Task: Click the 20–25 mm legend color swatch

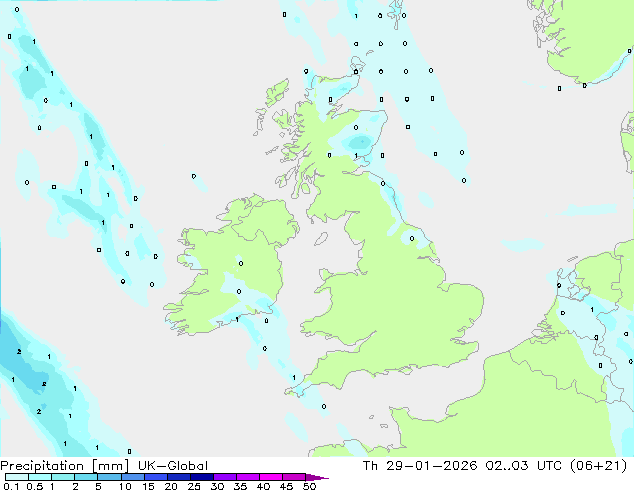Action: [x=179, y=477]
